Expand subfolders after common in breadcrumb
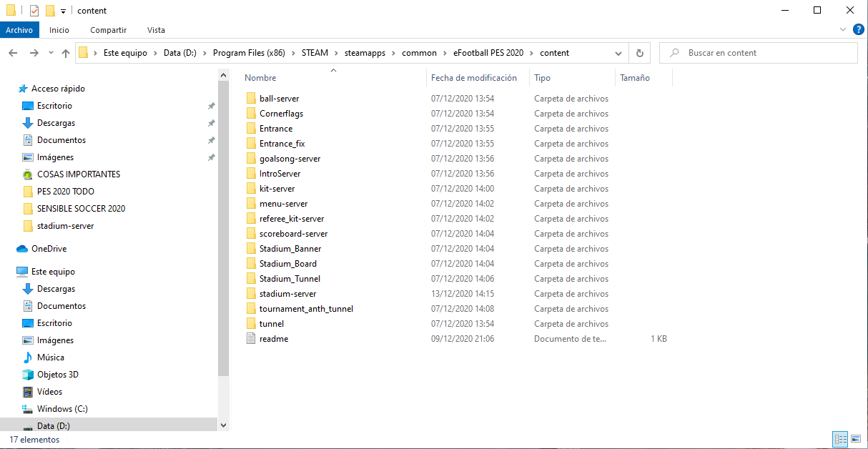The image size is (868, 449). (x=445, y=53)
